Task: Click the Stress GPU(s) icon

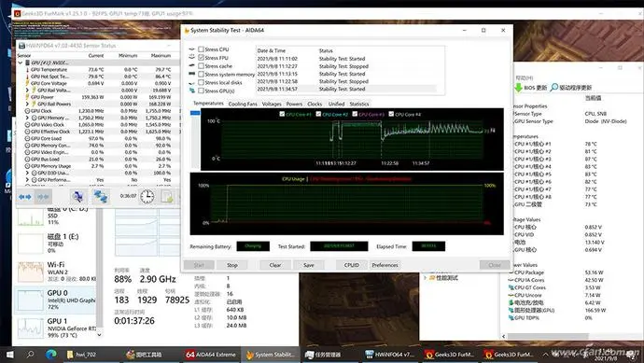Action: click(x=192, y=91)
